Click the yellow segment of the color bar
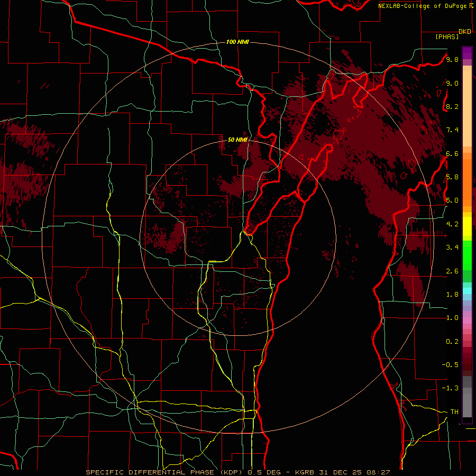The height and width of the screenshot is (476, 476). point(467,226)
